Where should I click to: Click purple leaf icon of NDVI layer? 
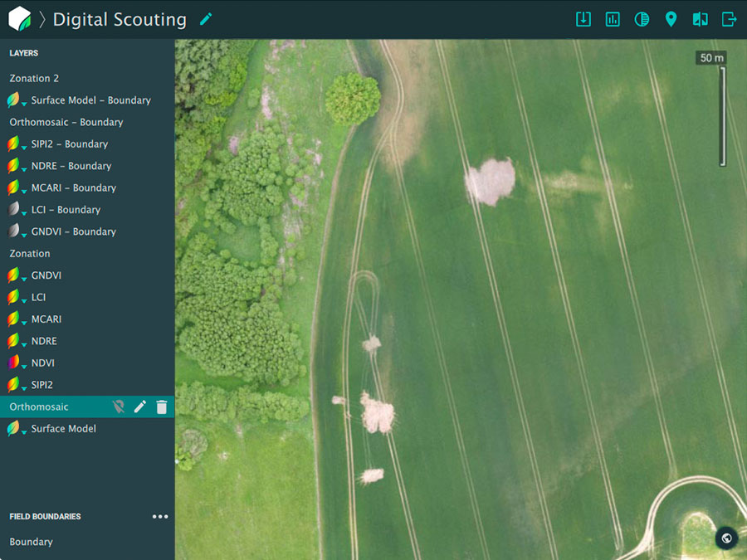13,363
